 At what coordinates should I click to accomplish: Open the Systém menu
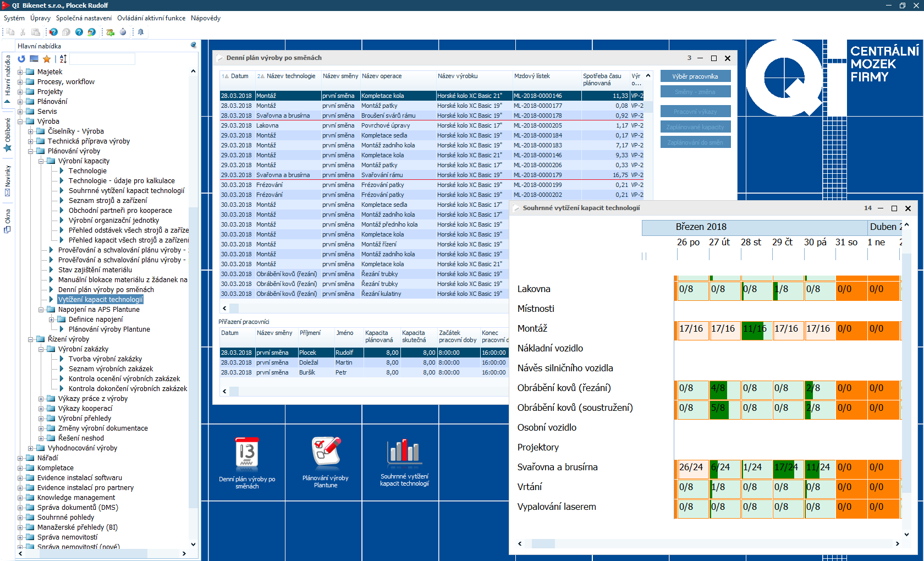pos(14,18)
